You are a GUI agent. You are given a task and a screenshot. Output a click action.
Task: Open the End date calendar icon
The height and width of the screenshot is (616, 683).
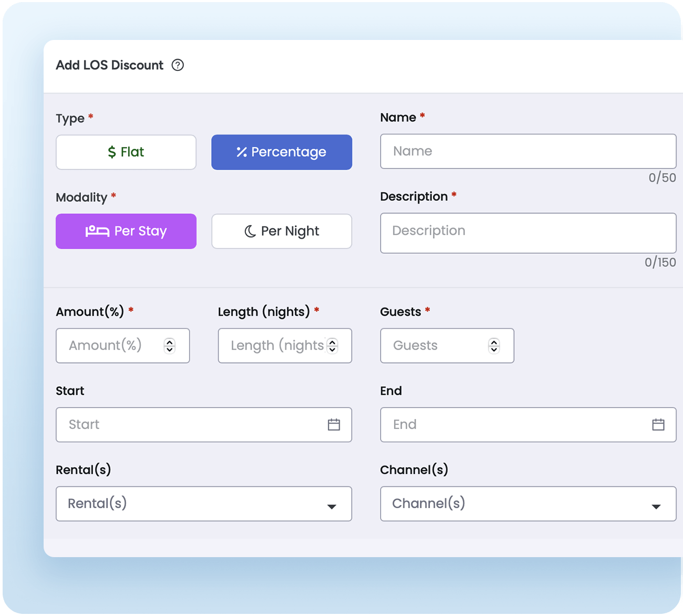tap(658, 425)
